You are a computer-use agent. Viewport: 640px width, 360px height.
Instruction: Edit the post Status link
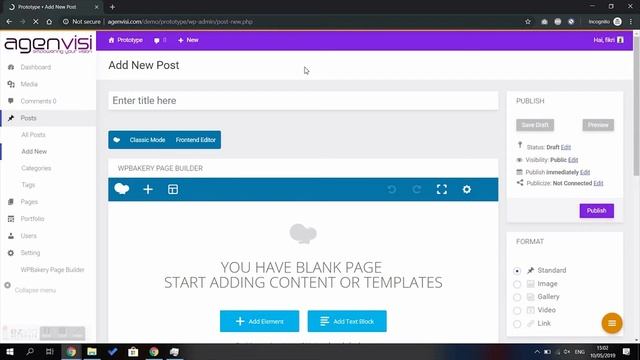(x=566, y=147)
